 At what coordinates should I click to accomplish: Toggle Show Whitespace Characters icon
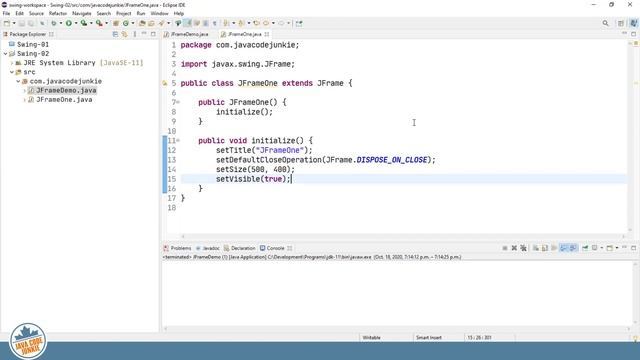(x=214, y=23)
